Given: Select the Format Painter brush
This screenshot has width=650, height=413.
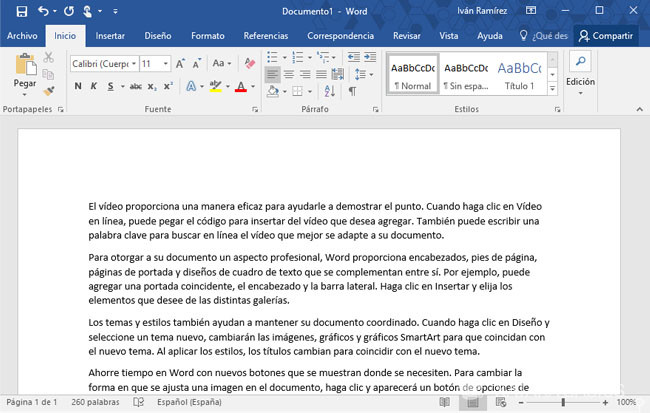Looking at the screenshot, I should point(49,90).
